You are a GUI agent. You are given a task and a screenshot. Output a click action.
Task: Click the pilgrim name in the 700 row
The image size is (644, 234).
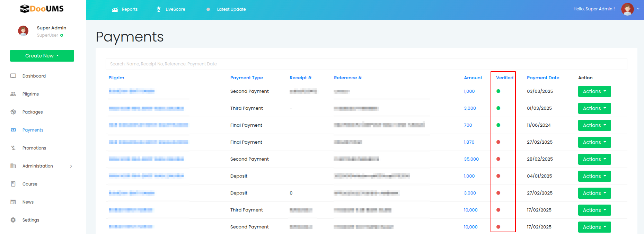pos(148,125)
